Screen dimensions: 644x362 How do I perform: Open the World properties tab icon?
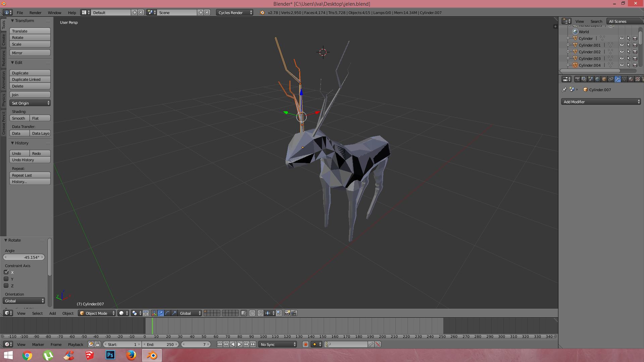(597, 79)
